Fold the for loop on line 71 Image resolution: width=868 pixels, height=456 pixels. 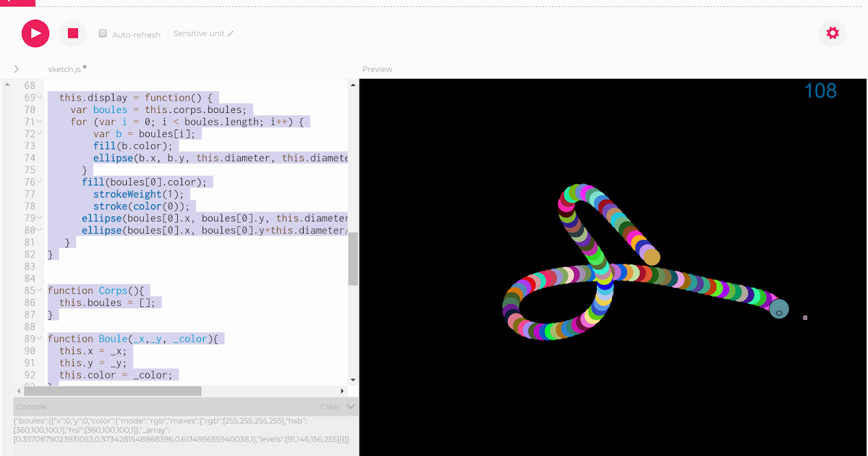pos(37,121)
